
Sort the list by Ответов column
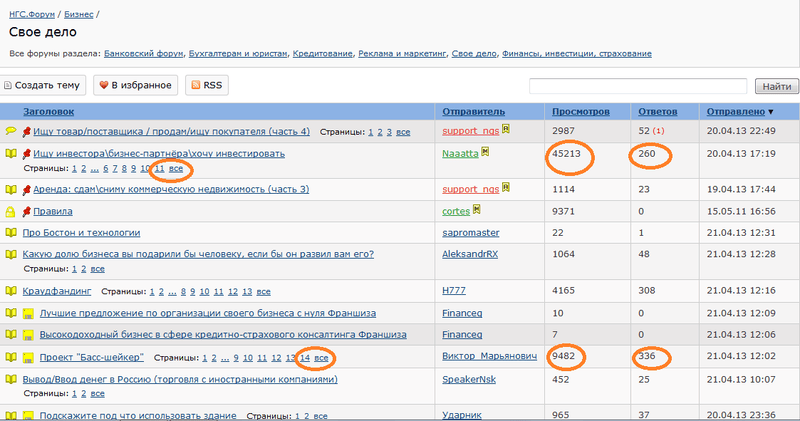(x=658, y=111)
